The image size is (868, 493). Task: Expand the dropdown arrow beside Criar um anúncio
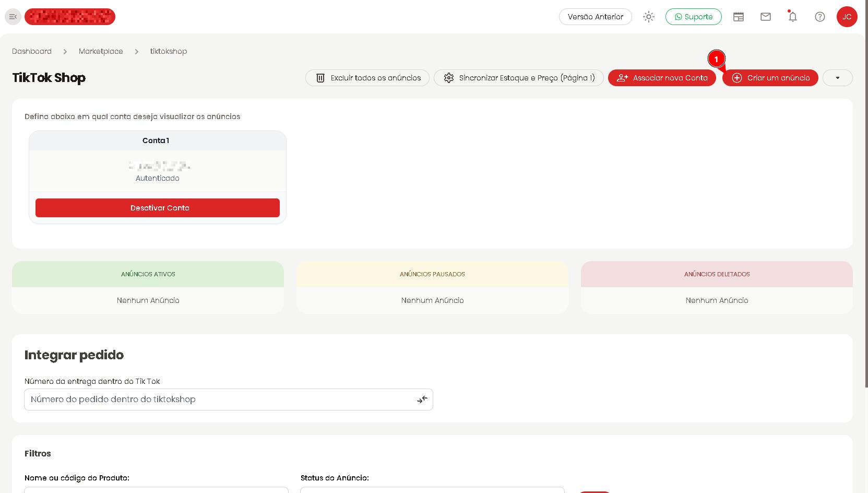[x=838, y=78]
